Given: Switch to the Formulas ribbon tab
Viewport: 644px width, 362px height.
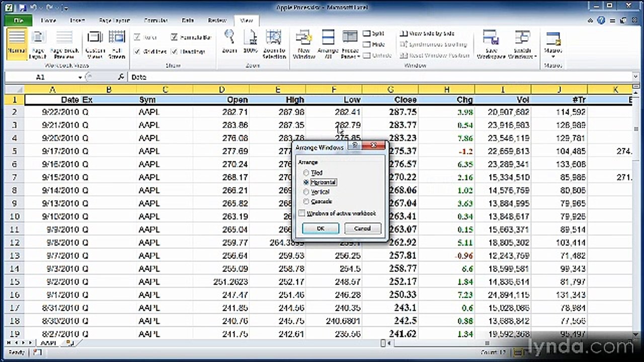Looking at the screenshot, I should 155,21.
